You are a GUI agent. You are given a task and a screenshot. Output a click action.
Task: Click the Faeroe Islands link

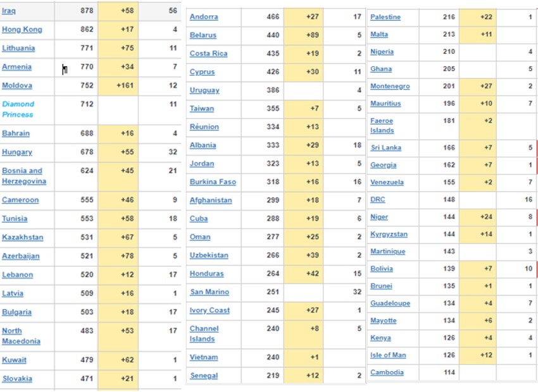pyautogui.click(x=382, y=125)
